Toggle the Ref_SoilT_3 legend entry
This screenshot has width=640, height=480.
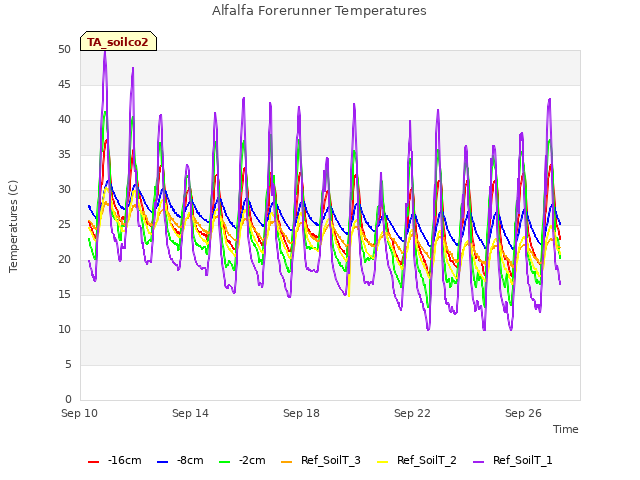(x=321, y=460)
